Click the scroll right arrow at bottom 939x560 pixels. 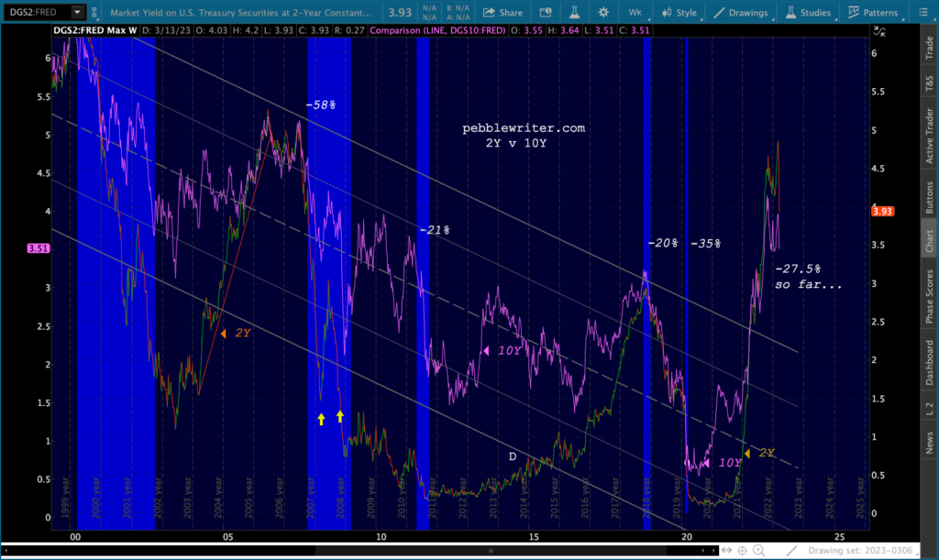[x=713, y=551]
